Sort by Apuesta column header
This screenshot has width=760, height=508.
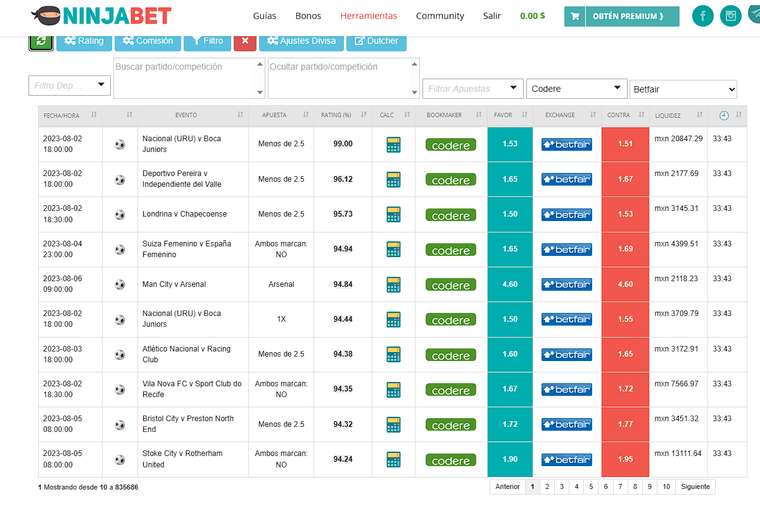pyautogui.click(x=281, y=115)
